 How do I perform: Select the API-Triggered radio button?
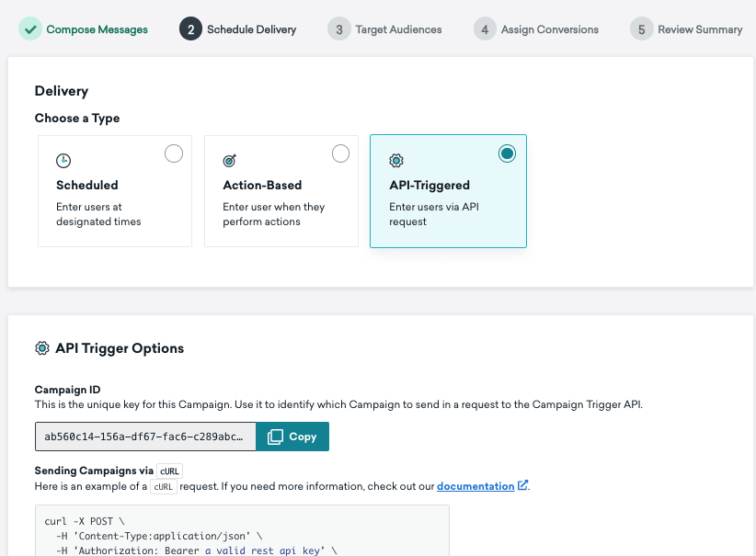click(x=507, y=153)
